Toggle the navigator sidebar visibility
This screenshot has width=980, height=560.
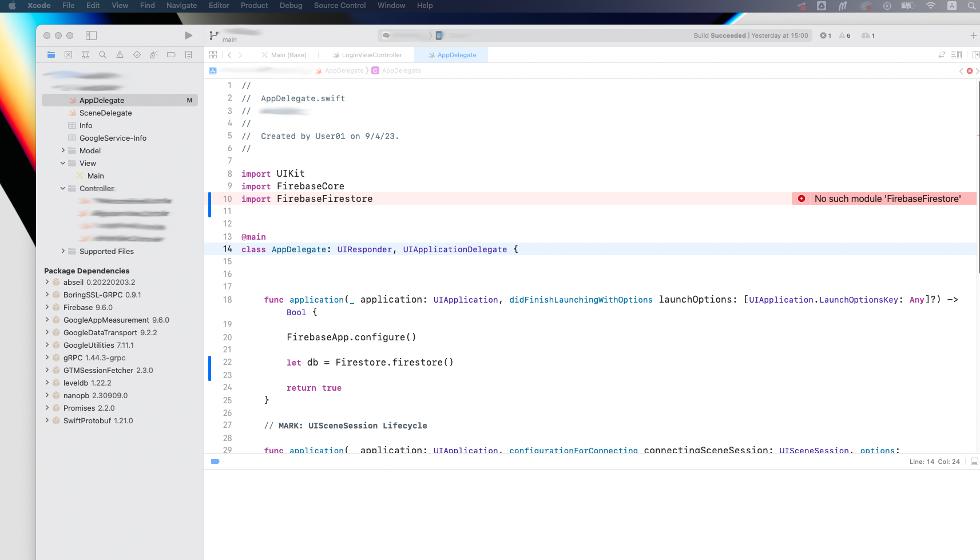point(91,35)
